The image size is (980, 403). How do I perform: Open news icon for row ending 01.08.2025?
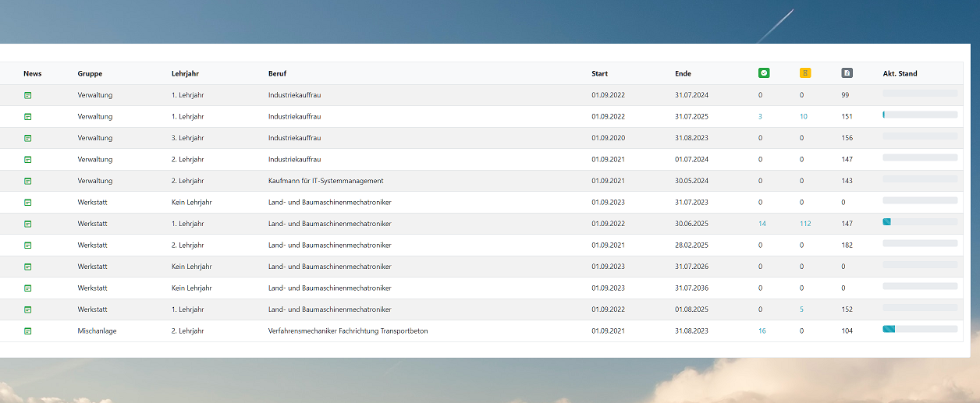28,309
